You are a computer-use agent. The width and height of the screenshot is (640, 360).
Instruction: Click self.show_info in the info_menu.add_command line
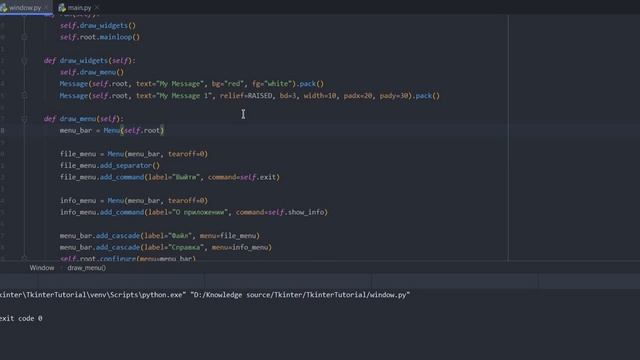point(296,212)
